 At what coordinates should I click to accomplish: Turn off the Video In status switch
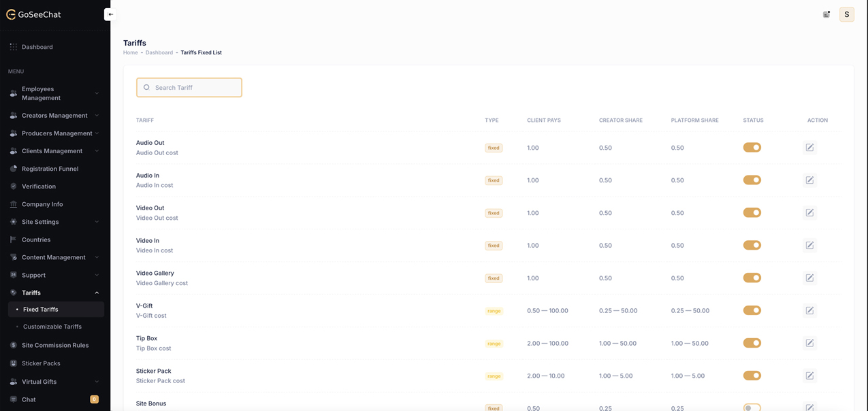coord(752,245)
